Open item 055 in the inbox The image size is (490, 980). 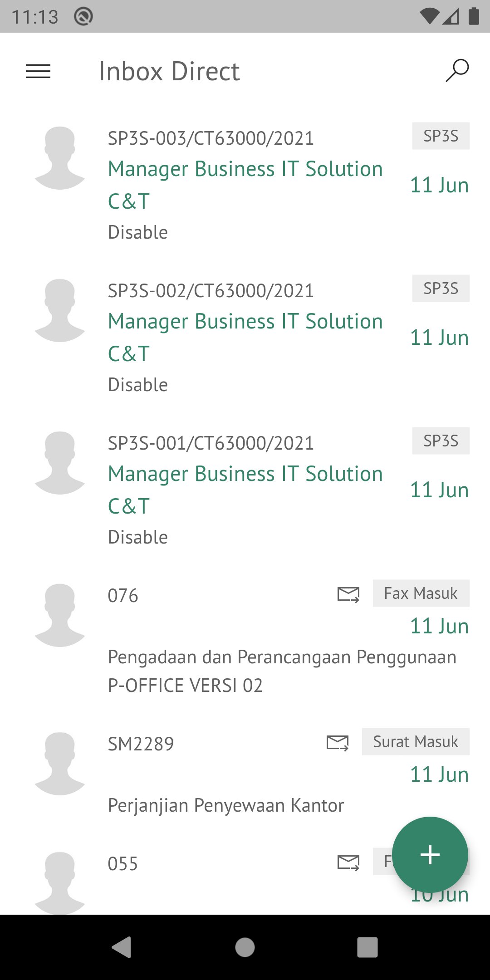pyautogui.click(x=122, y=864)
